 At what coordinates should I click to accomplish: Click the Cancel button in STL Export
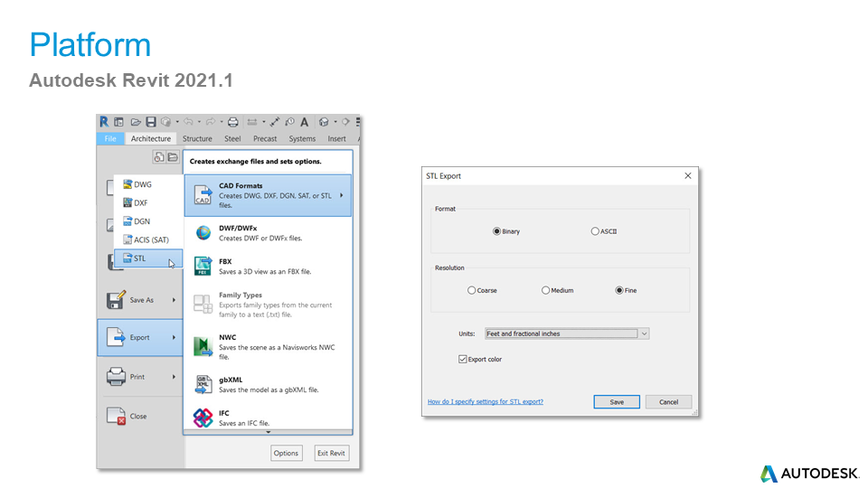click(x=669, y=401)
